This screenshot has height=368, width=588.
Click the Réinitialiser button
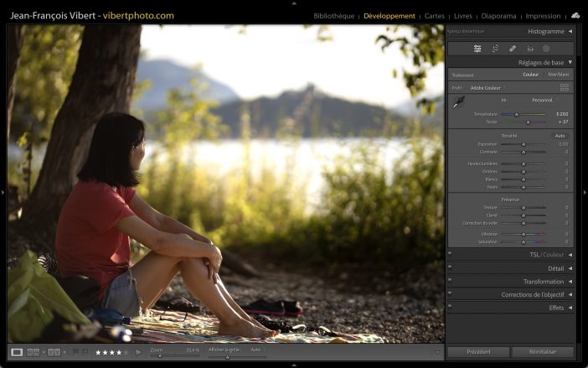[543, 352]
